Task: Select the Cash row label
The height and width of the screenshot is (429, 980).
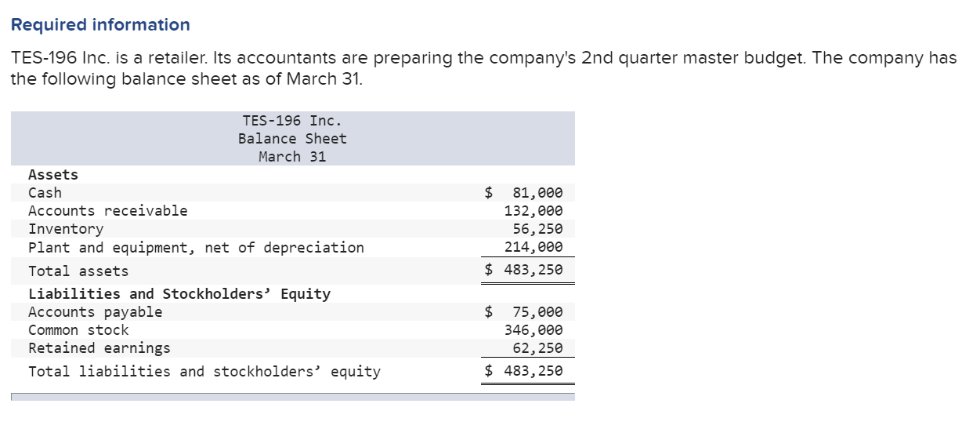Action: click(45, 193)
